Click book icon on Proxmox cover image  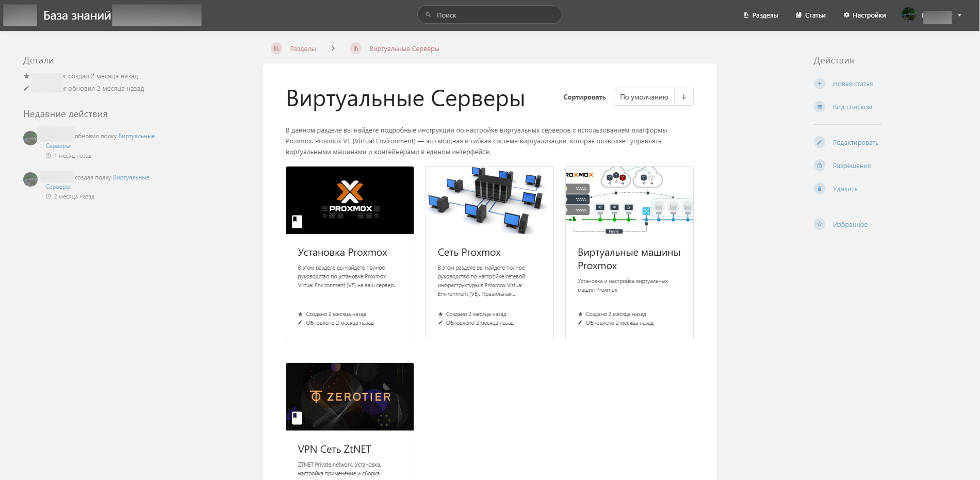click(297, 222)
